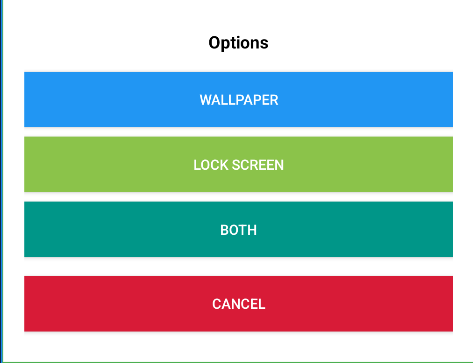This screenshot has height=363, width=473.
Task: Tap the red CANCEL button
Action: [238, 304]
